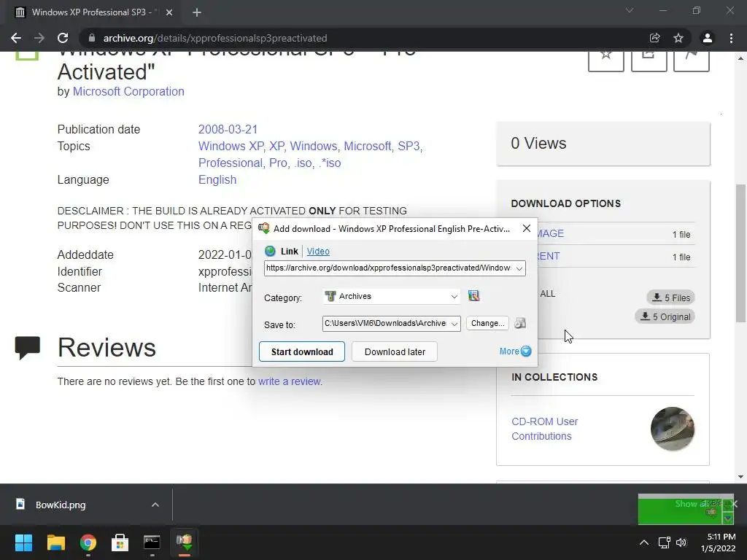
Task: Click the Internet Download Manager taskbar icon
Action: [x=185, y=542]
